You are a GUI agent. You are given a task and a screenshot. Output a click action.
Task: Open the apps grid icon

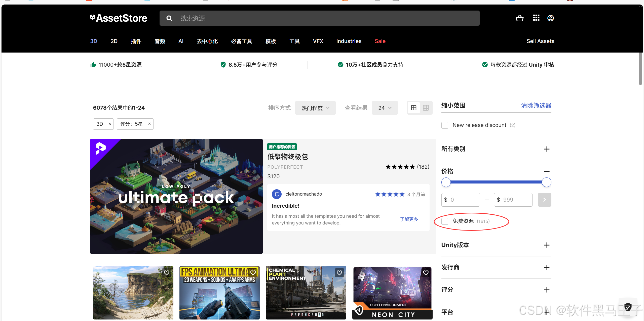pos(536,18)
